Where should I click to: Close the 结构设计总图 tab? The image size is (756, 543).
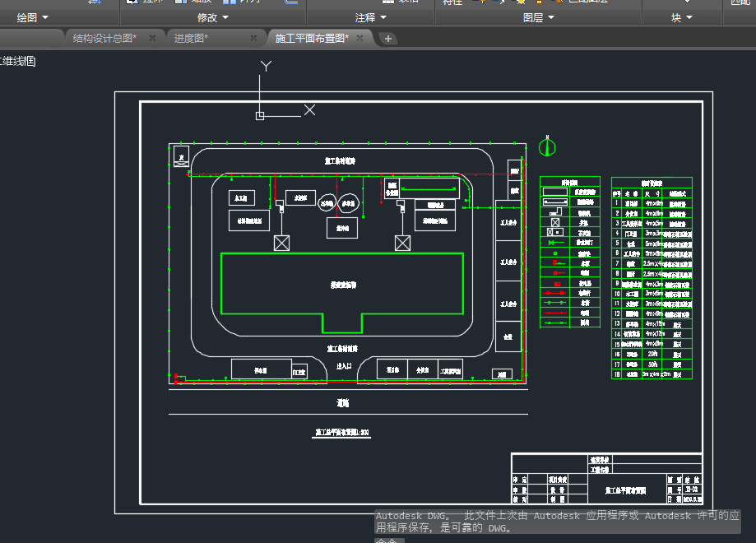(153, 38)
